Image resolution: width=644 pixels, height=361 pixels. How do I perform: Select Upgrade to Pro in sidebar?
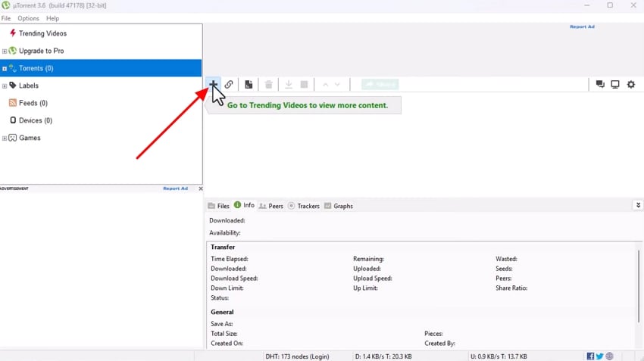click(42, 51)
